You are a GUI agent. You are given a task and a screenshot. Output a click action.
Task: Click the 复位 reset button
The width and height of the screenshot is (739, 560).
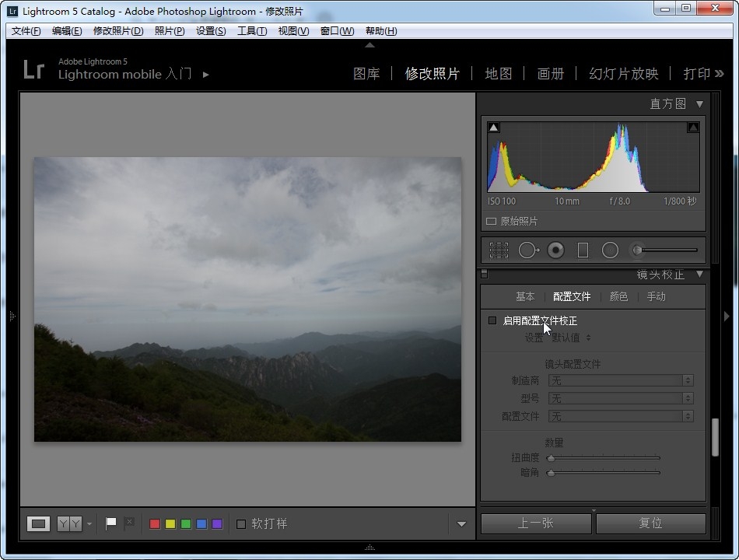tap(650, 523)
